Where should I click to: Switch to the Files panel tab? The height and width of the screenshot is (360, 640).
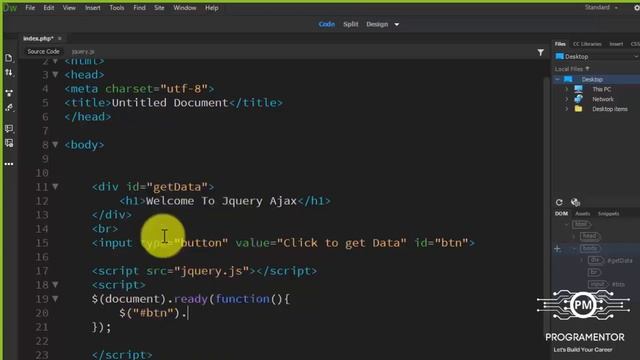[x=560, y=44]
